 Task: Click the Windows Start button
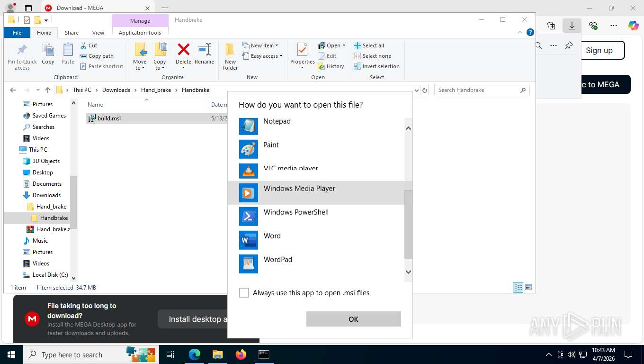pyautogui.click(x=11, y=354)
